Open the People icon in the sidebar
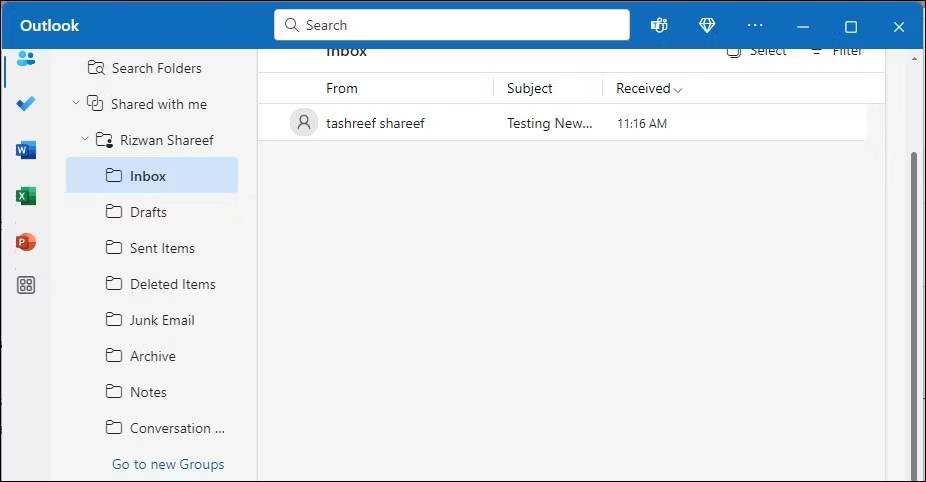The image size is (926, 482). 25,58
